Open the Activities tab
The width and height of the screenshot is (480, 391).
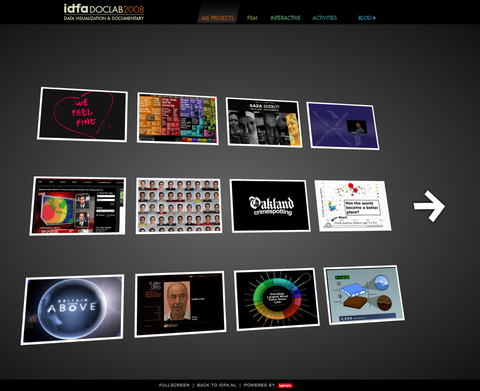coord(325,18)
